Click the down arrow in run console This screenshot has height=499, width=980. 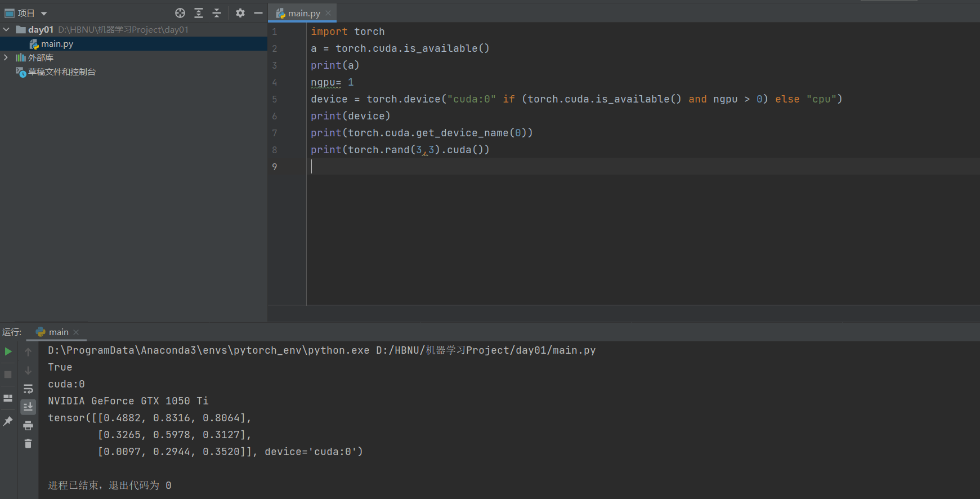(x=28, y=370)
